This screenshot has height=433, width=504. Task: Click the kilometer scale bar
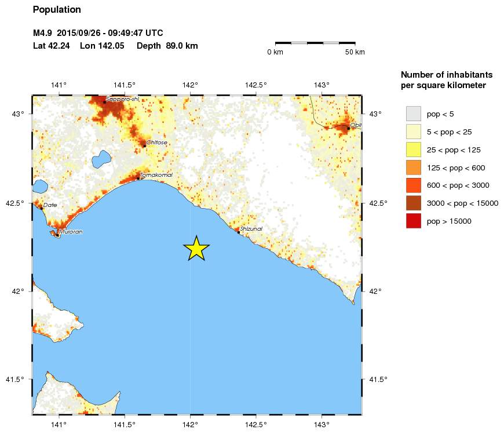315,43
